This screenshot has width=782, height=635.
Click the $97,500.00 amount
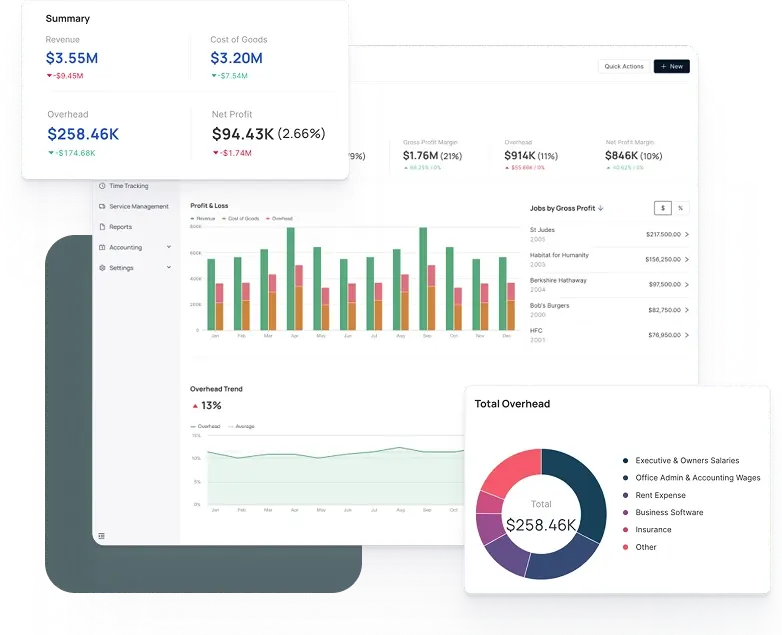(x=665, y=284)
